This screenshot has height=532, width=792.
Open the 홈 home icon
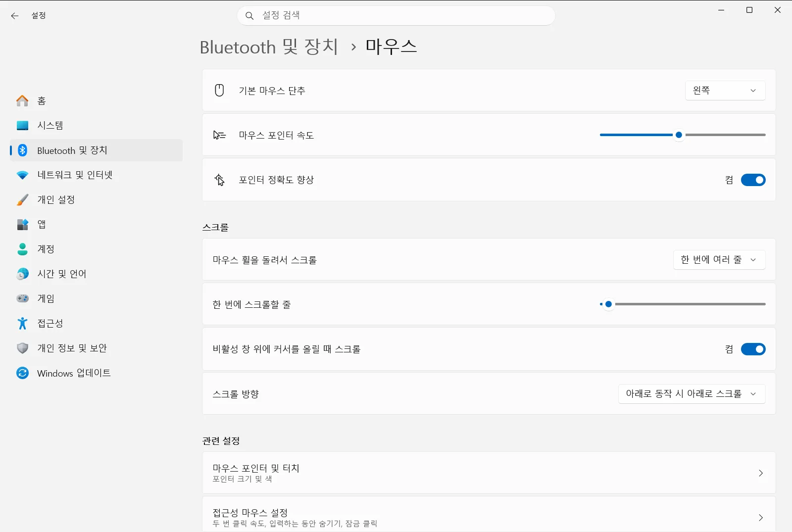click(23, 101)
